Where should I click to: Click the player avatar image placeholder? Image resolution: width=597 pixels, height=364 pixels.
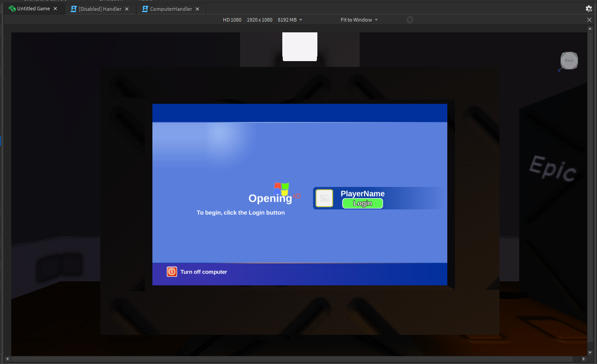[x=324, y=198]
